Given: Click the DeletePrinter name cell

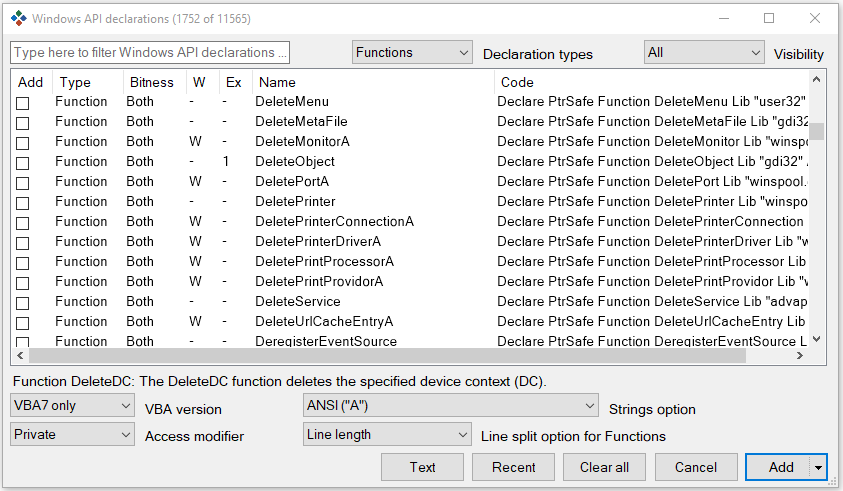Looking at the screenshot, I should pyautogui.click(x=295, y=201).
